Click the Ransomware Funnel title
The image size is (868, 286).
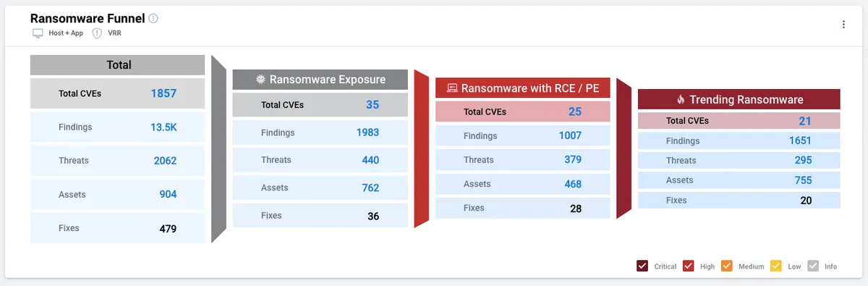pyautogui.click(x=88, y=18)
